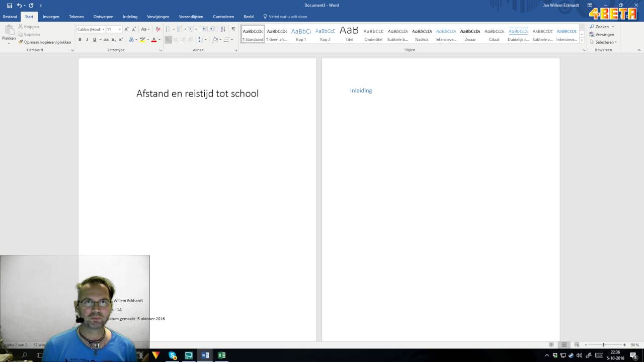
Task: Apply red font color
Action: click(x=154, y=40)
